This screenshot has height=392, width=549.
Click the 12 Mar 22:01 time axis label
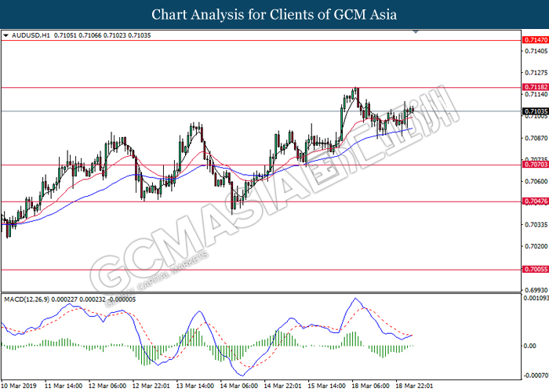(x=151, y=386)
